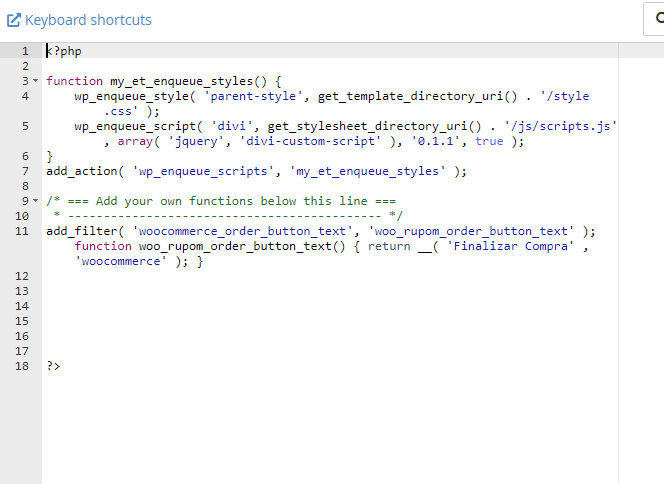The width and height of the screenshot is (664, 484).
Task: Click get_template_directory_uri() on line 4
Action: click(x=418, y=96)
